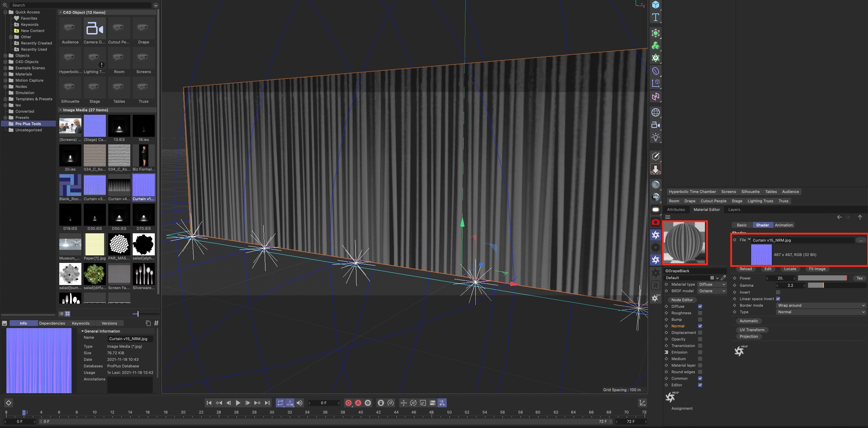The width and height of the screenshot is (868, 428).
Task: Click the Reload image button
Action: (746, 269)
